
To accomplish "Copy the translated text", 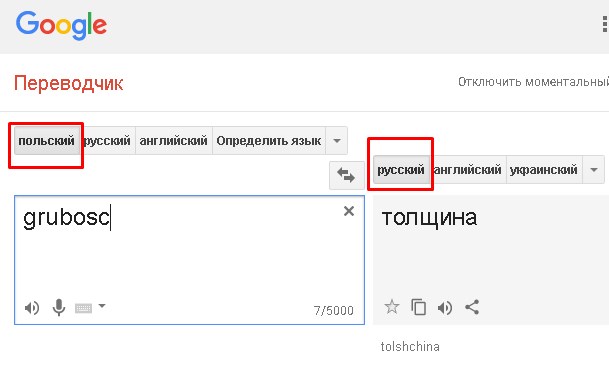I will (x=419, y=307).
